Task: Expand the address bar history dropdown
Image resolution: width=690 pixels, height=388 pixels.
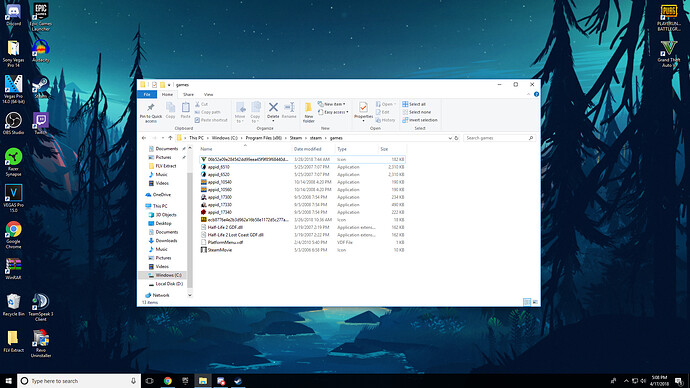Action: 450,138
